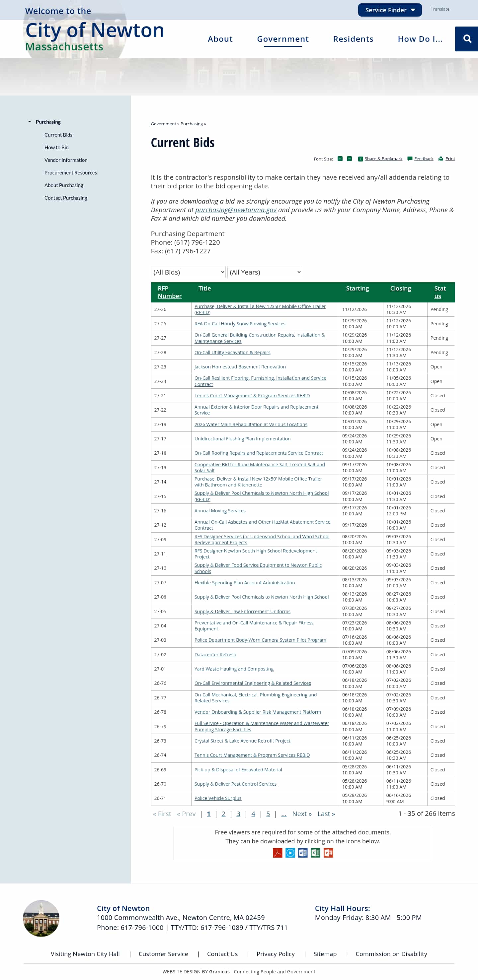This screenshot has width=478, height=980.
Task: Click the Feedback speech bubble icon
Action: coord(410,159)
